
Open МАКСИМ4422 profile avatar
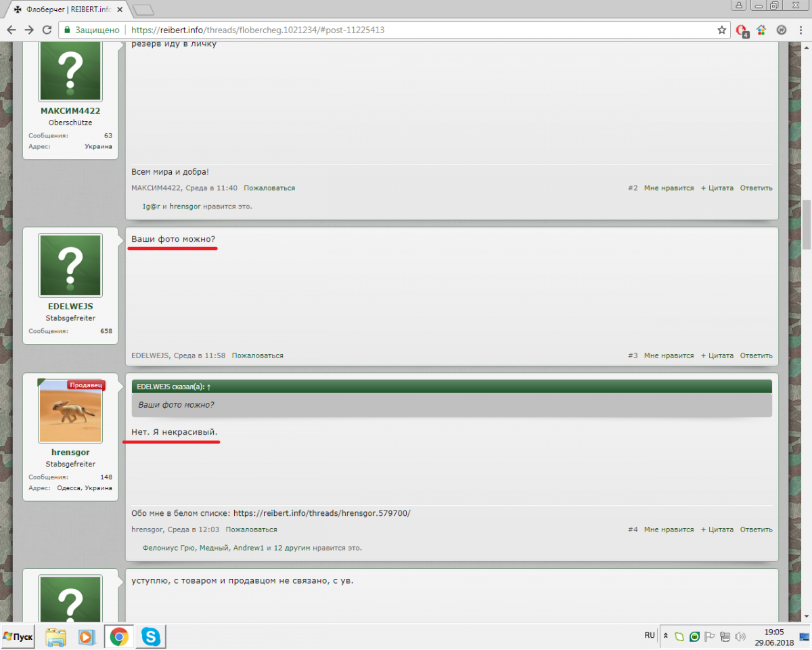pyautogui.click(x=70, y=71)
